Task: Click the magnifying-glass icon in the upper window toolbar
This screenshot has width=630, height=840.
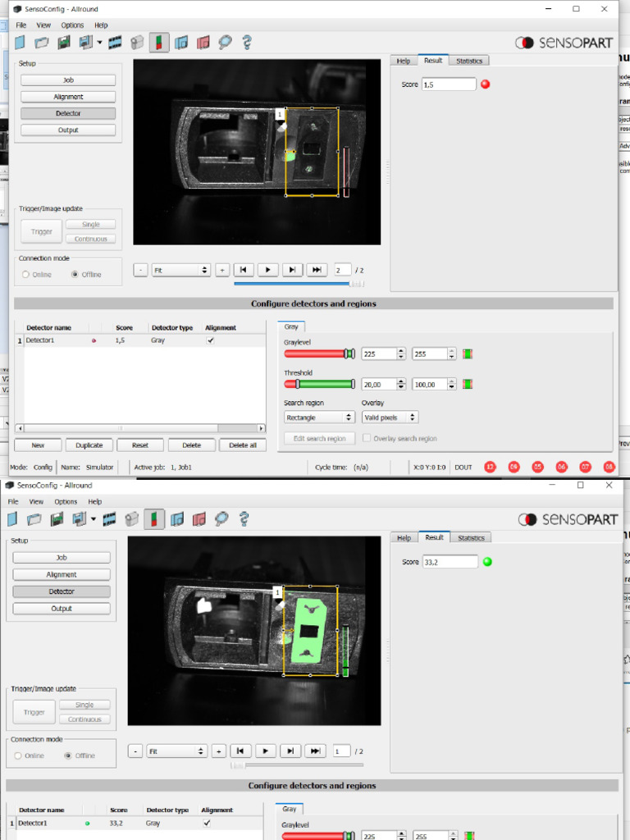Action: pos(225,43)
